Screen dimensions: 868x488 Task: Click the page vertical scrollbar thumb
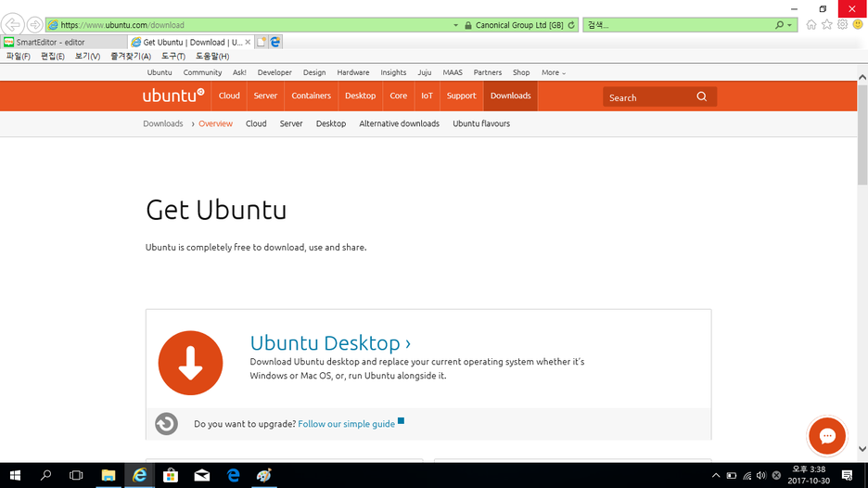point(862,134)
